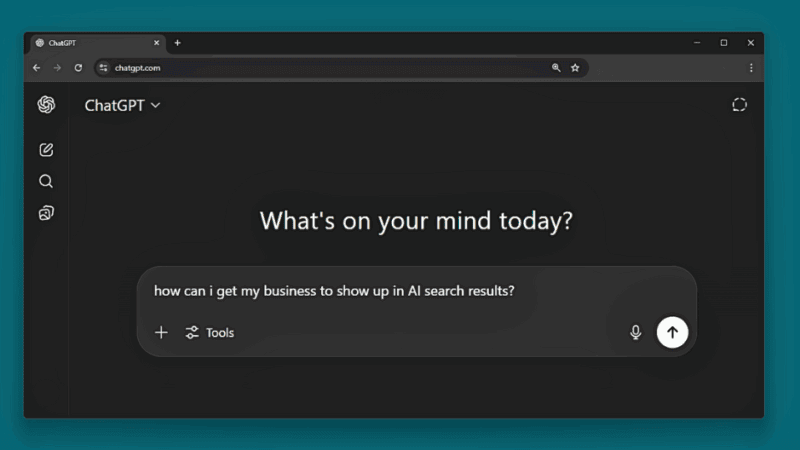Image resolution: width=800 pixels, height=450 pixels.
Task: Reload the page with the refresh icon
Action: (x=78, y=68)
